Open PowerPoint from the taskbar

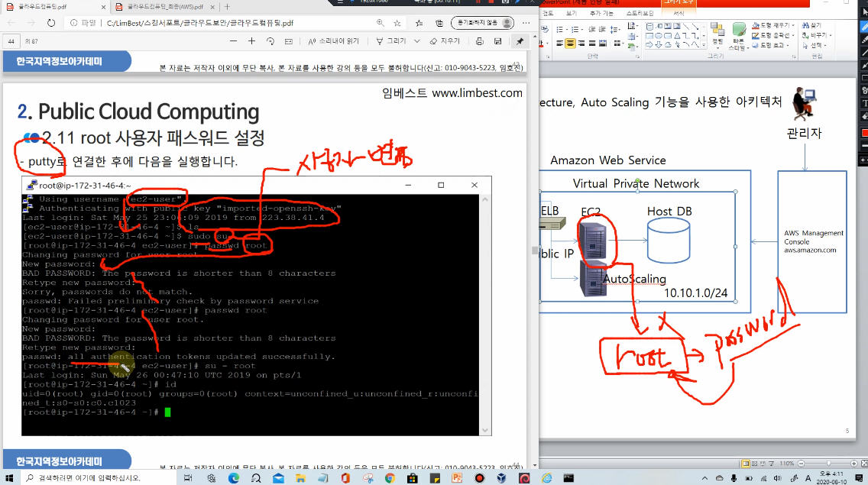click(x=457, y=478)
